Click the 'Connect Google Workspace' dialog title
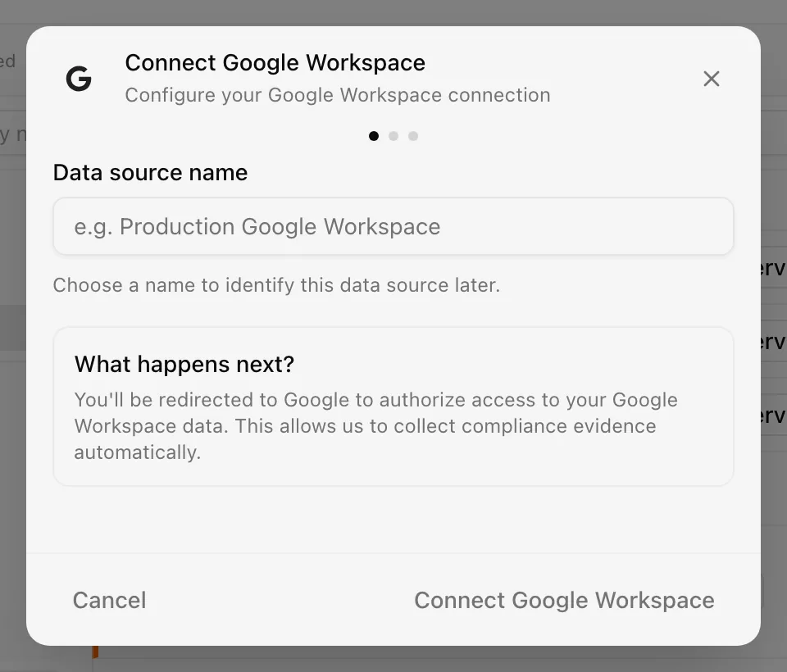This screenshot has width=787, height=672. tap(275, 63)
